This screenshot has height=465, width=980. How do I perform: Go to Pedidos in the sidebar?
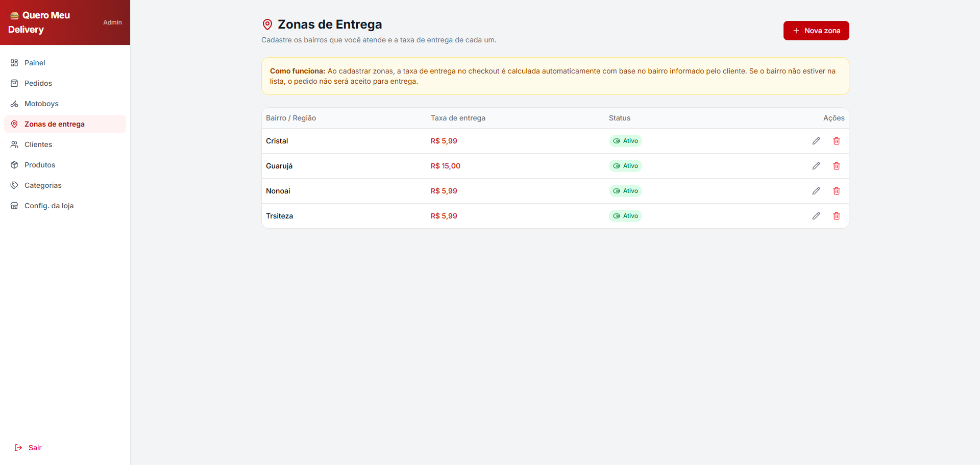click(38, 83)
